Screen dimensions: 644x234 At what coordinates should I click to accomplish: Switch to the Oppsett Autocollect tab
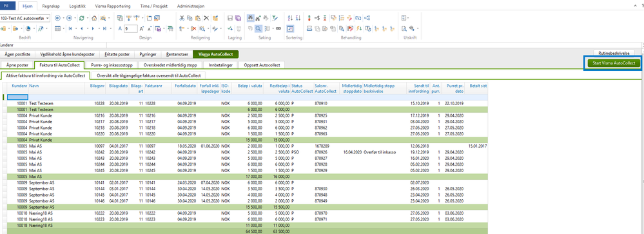[x=262, y=65]
